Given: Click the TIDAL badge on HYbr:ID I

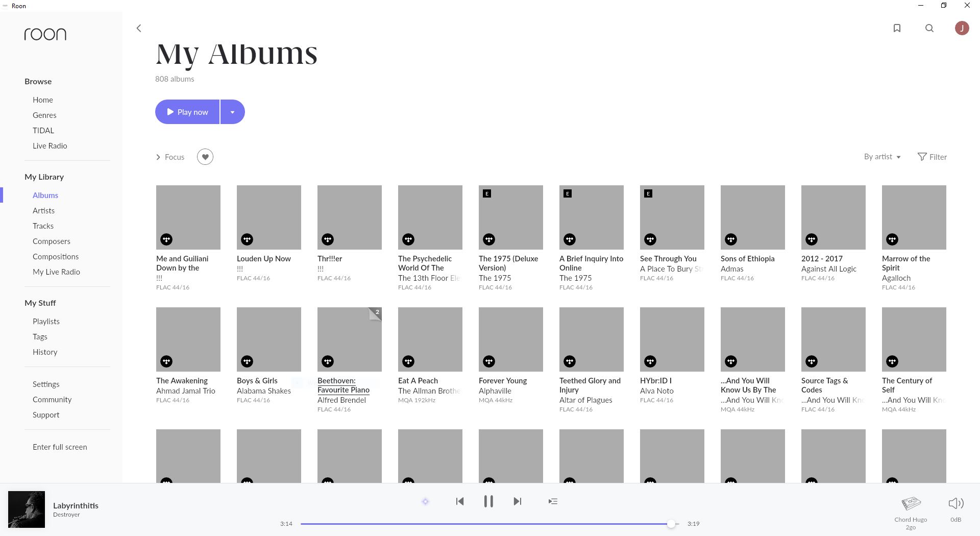Looking at the screenshot, I should pos(650,361).
